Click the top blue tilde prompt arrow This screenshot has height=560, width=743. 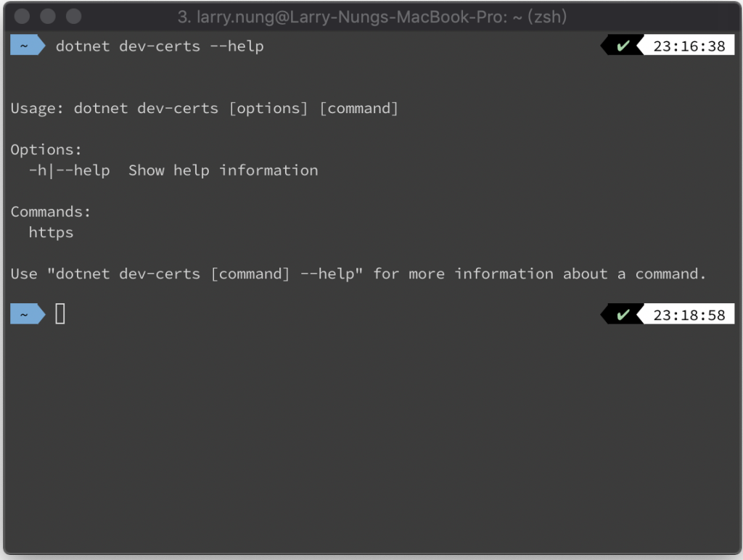click(x=28, y=46)
